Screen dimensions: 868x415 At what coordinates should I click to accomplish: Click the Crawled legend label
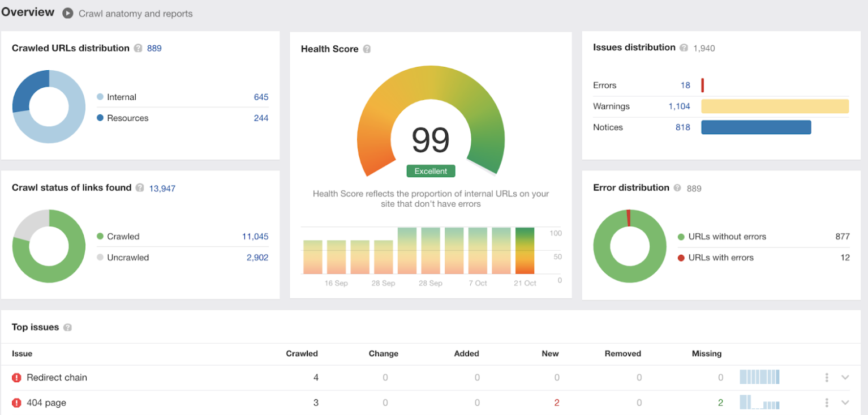123,237
